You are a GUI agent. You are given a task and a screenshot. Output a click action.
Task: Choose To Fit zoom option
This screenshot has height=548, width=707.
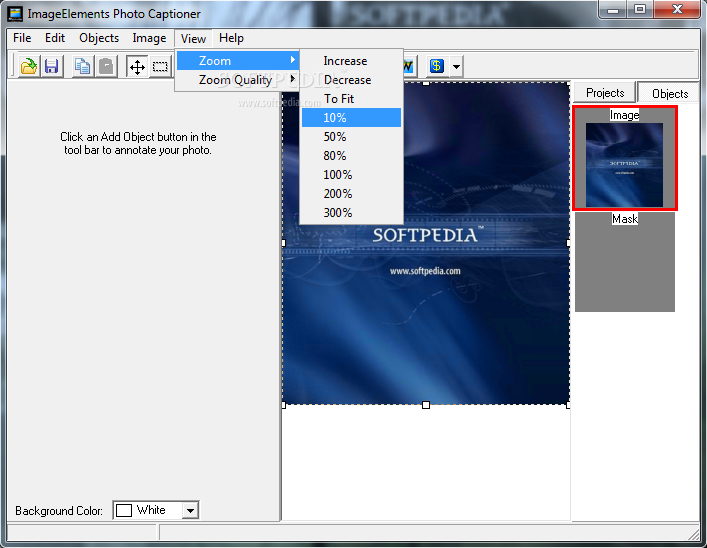coord(351,99)
